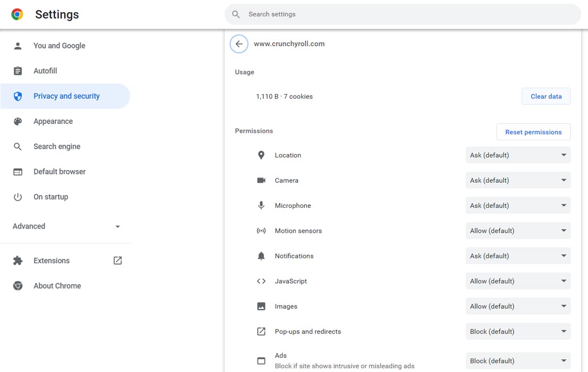
Task: Click the Permissions section heading
Action: (254, 131)
